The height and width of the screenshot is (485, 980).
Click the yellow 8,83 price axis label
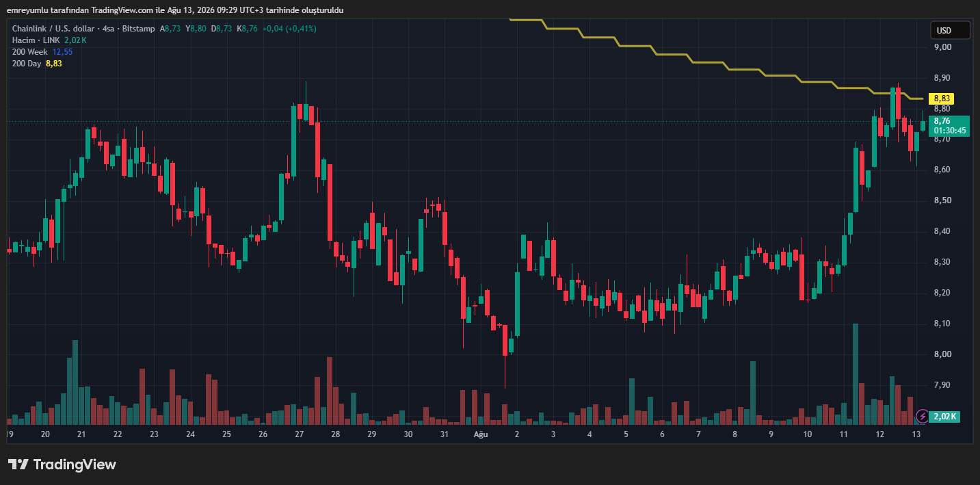pyautogui.click(x=941, y=99)
